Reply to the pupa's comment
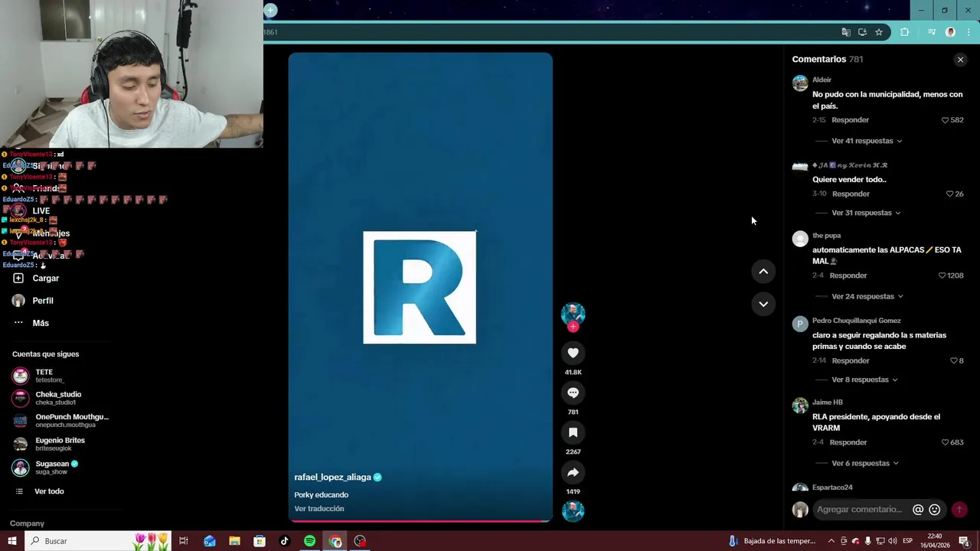Screen dimensions: 980x551 [848, 275]
